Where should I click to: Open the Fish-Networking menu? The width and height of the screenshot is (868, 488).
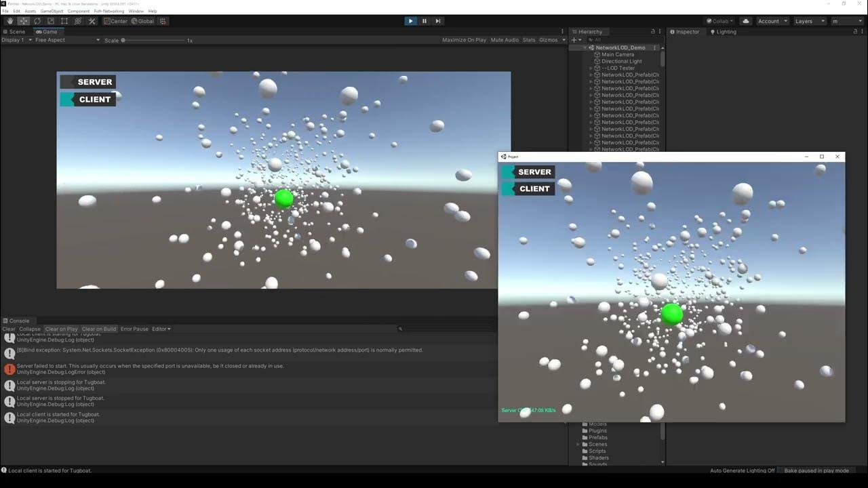tap(109, 11)
